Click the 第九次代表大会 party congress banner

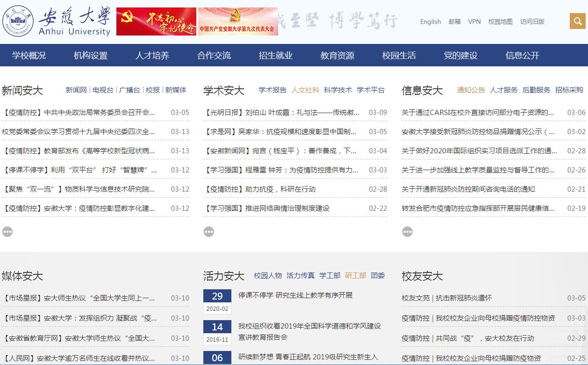point(238,21)
